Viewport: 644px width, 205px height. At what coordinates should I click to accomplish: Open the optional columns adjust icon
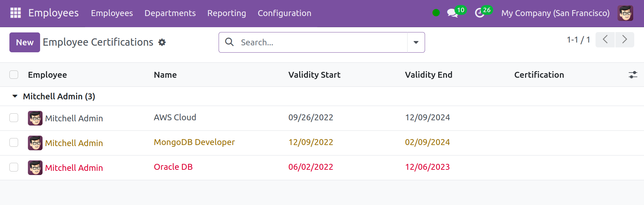click(633, 75)
